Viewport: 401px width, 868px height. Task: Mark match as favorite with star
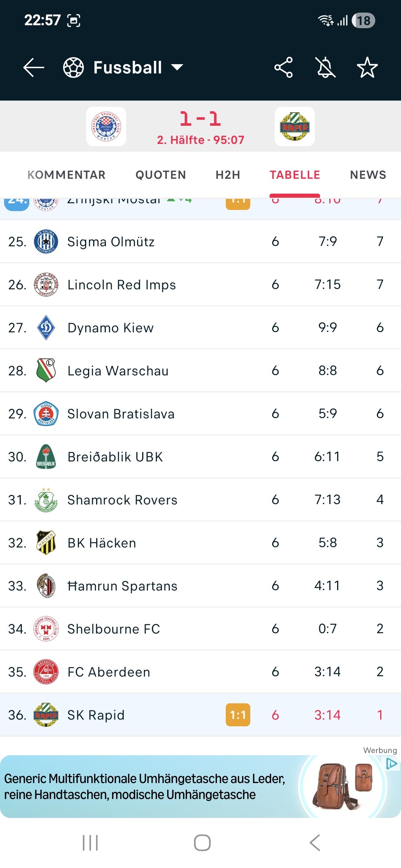tap(367, 68)
